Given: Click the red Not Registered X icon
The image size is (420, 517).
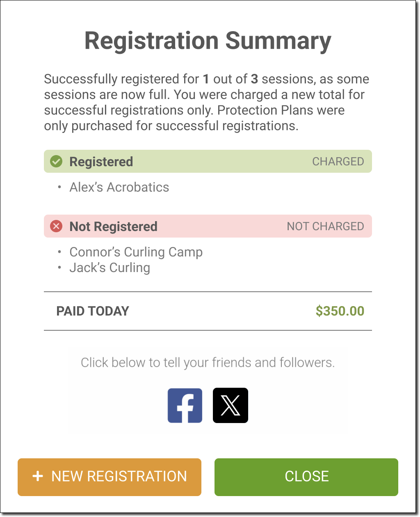Looking at the screenshot, I should (56, 226).
